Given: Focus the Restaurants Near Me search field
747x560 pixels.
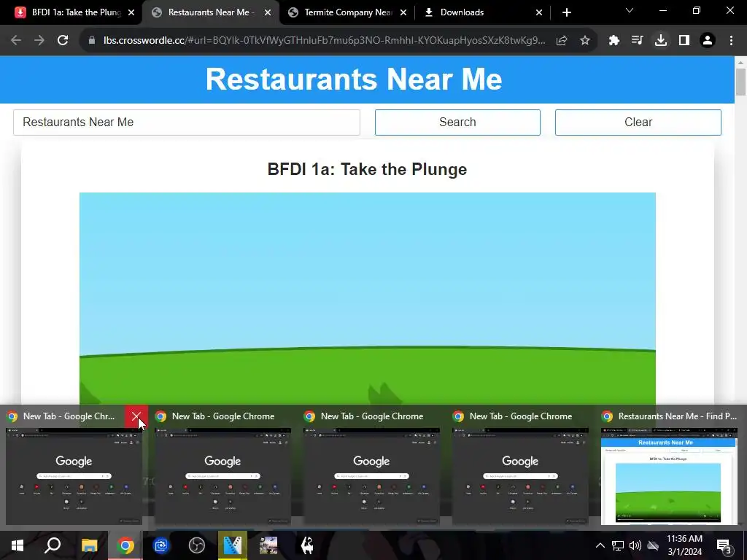Looking at the screenshot, I should (x=187, y=122).
